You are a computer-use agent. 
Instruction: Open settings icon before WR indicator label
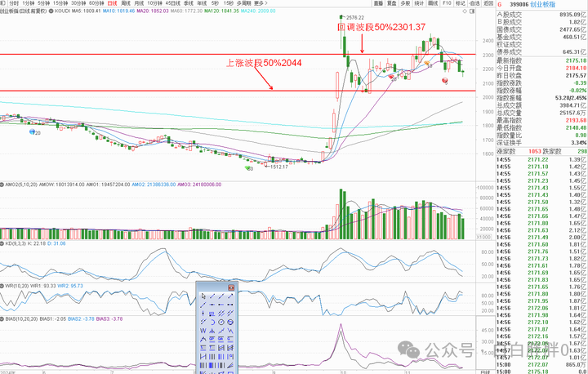(2, 286)
